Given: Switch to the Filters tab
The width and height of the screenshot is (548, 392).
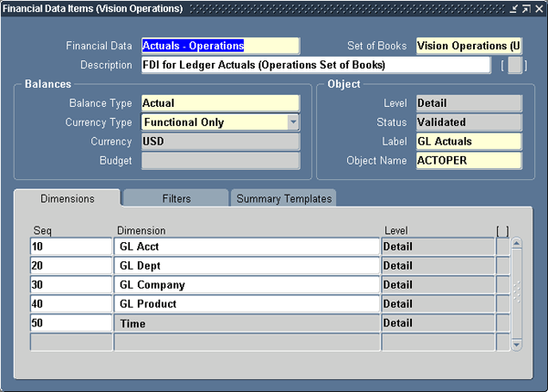Looking at the screenshot, I should pyautogui.click(x=176, y=198).
